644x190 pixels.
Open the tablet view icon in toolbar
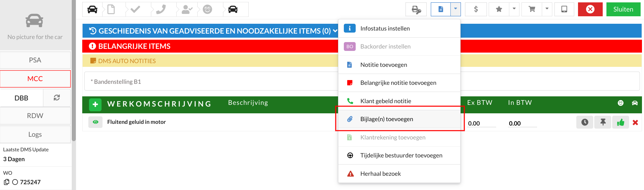tap(564, 9)
